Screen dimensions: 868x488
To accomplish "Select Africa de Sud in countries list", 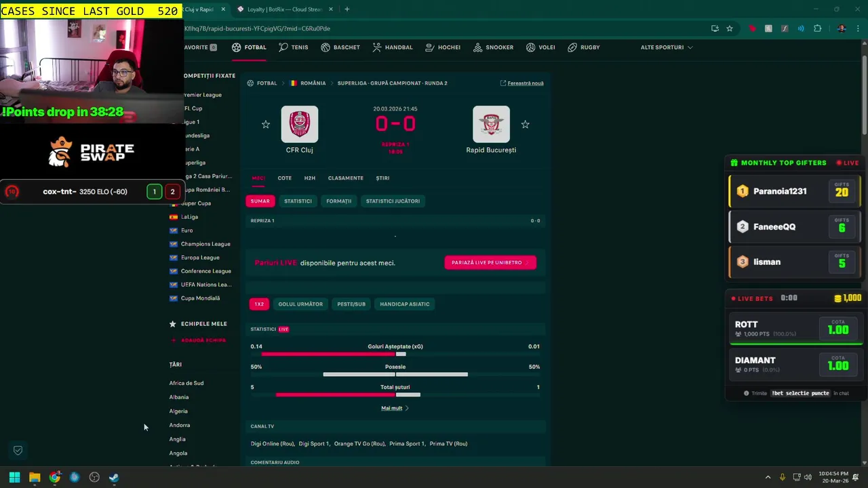I will [186, 383].
